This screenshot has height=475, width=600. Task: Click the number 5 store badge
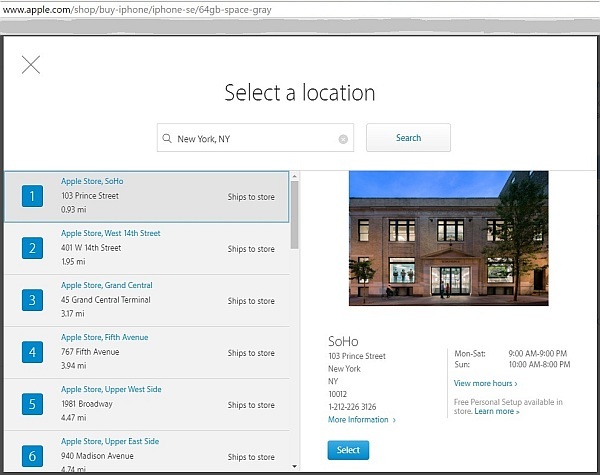(x=32, y=404)
